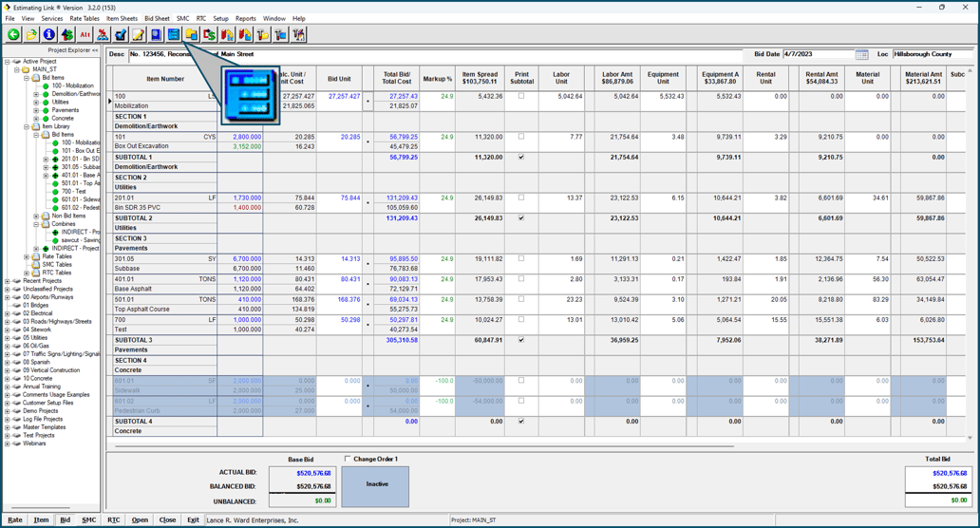980x528 pixels.
Task: Click the blue bid sheet list toolbar icon
Action: tap(174, 35)
